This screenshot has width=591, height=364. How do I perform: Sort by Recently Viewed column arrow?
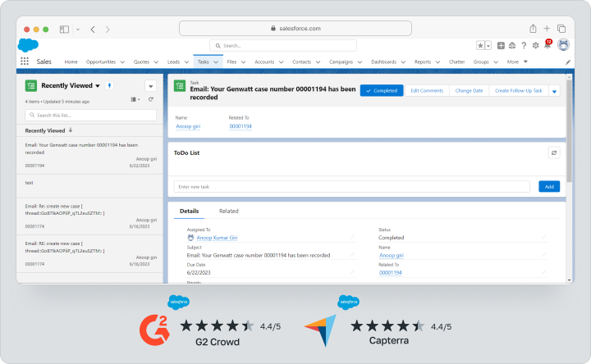point(71,130)
